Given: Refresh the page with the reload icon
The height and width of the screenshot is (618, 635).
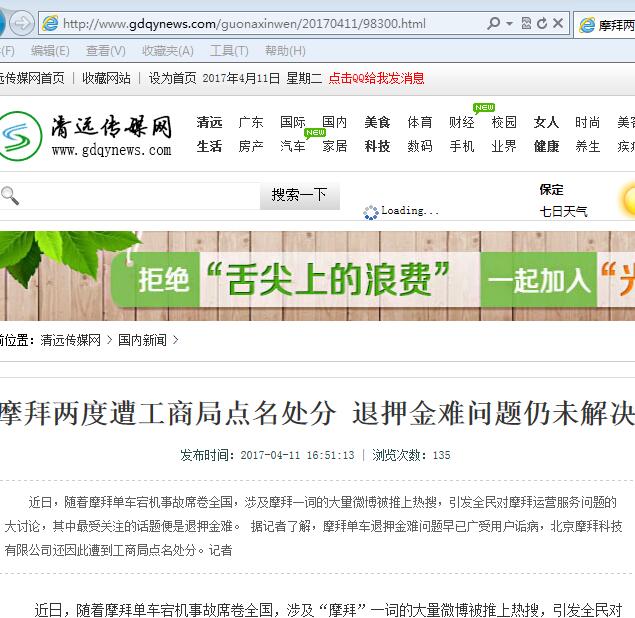Looking at the screenshot, I should (542, 23).
